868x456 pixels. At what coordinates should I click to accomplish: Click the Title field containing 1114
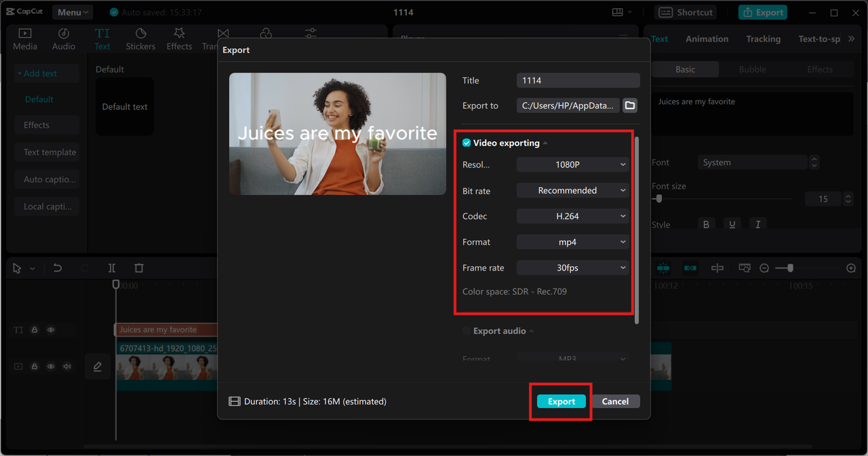577,80
